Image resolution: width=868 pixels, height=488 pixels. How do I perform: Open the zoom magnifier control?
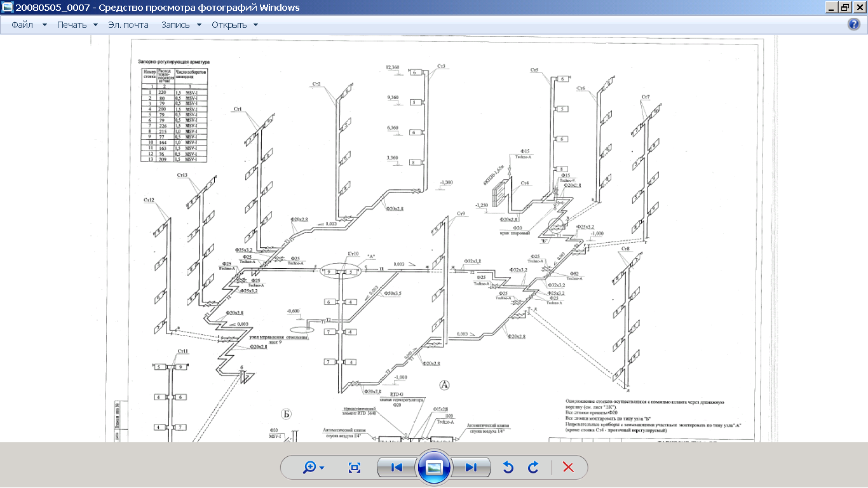(314, 468)
